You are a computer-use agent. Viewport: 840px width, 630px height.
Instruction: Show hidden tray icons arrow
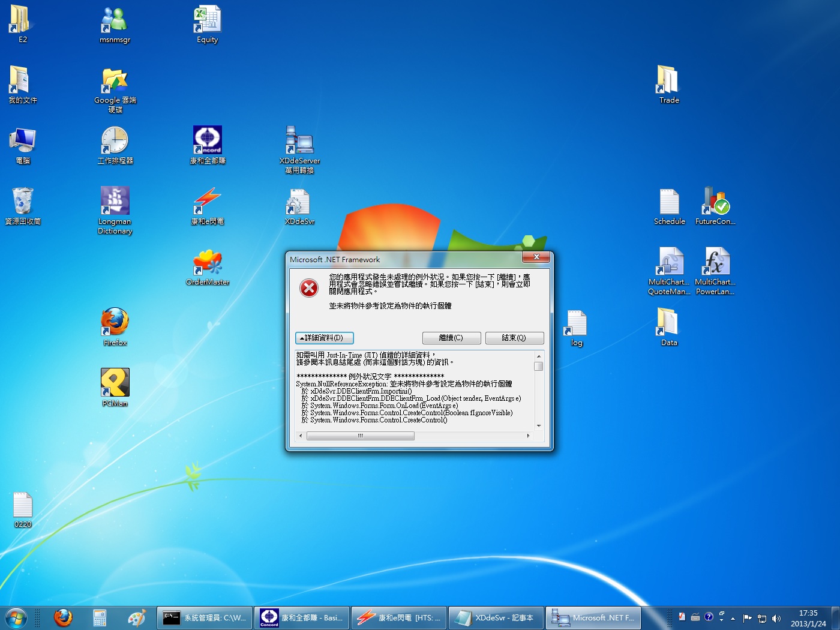733,618
